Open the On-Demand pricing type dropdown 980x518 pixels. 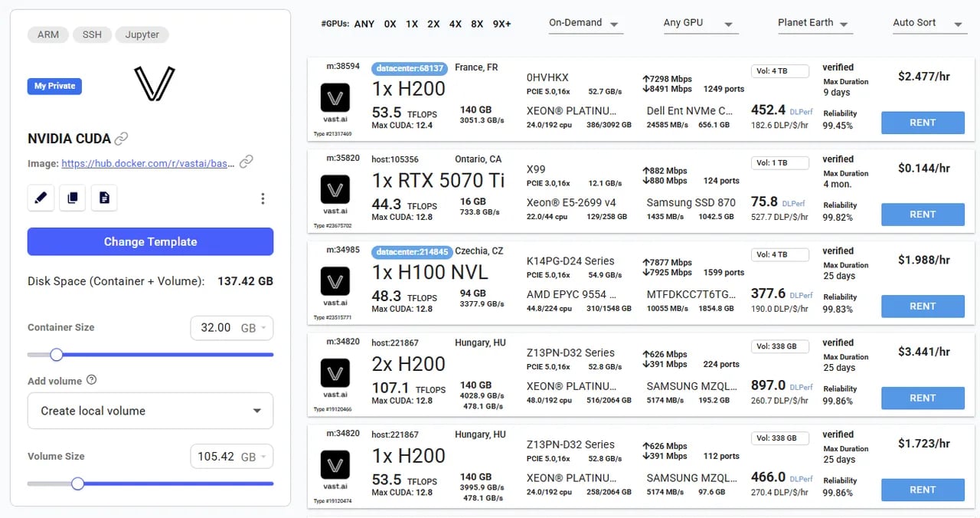pos(586,24)
